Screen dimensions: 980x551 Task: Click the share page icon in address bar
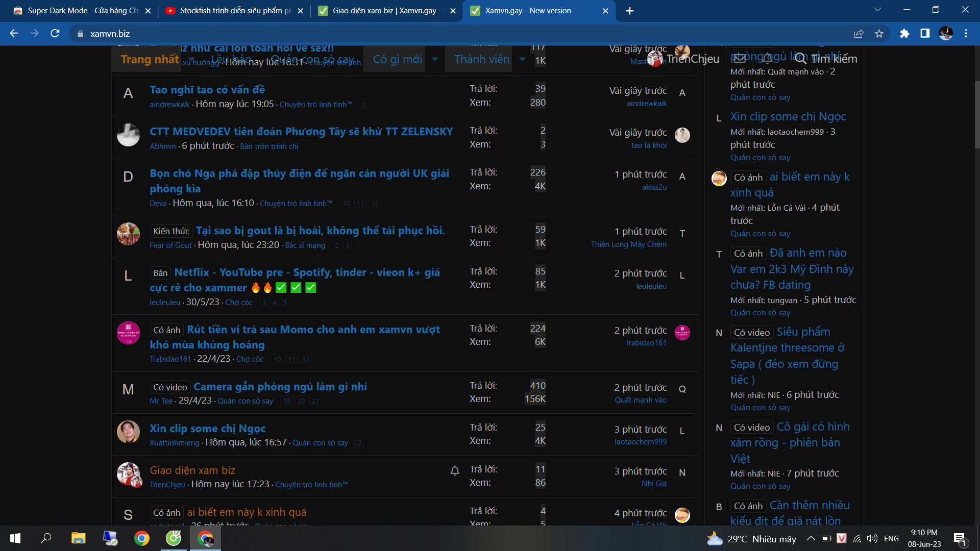click(x=859, y=34)
